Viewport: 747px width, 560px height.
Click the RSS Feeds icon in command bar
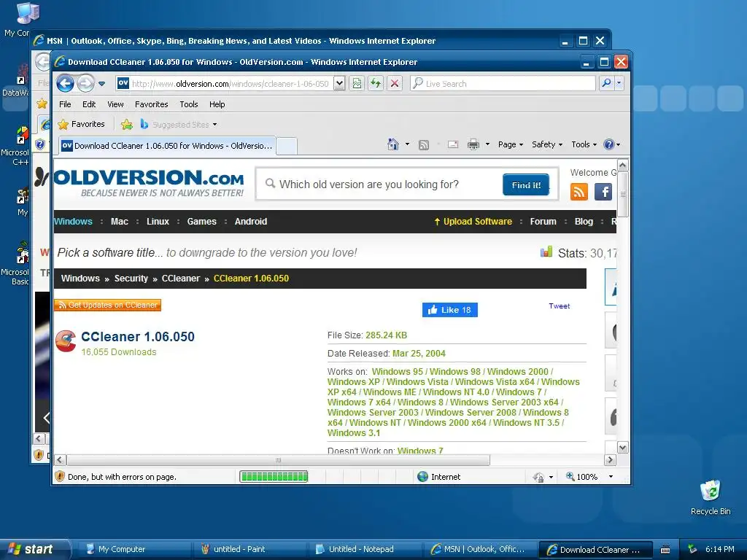(424, 145)
